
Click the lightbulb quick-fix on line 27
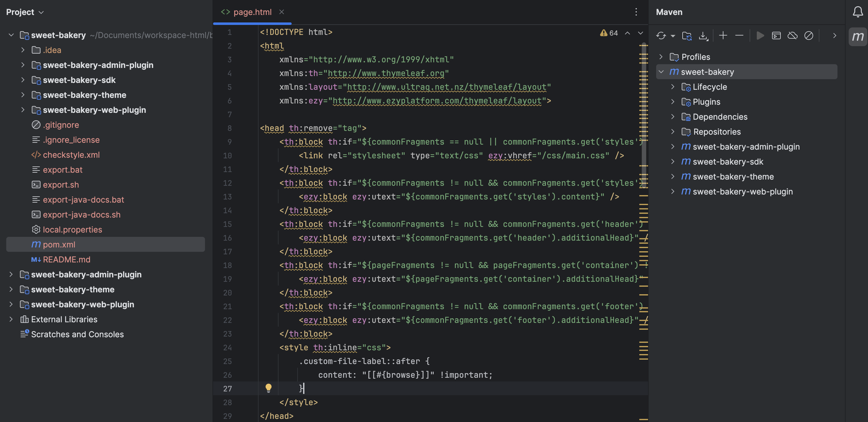(268, 388)
